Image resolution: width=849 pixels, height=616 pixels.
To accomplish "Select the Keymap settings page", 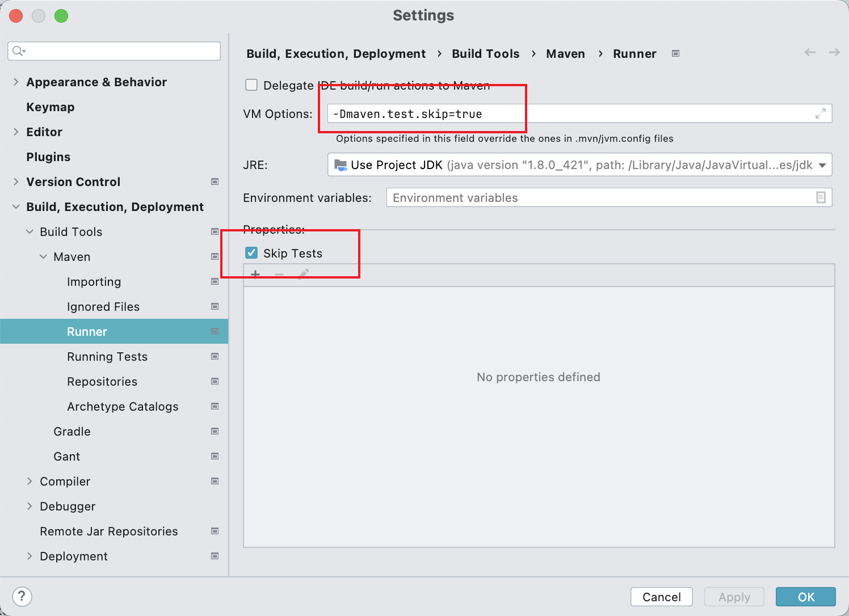I will pyautogui.click(x=51, y=107).
